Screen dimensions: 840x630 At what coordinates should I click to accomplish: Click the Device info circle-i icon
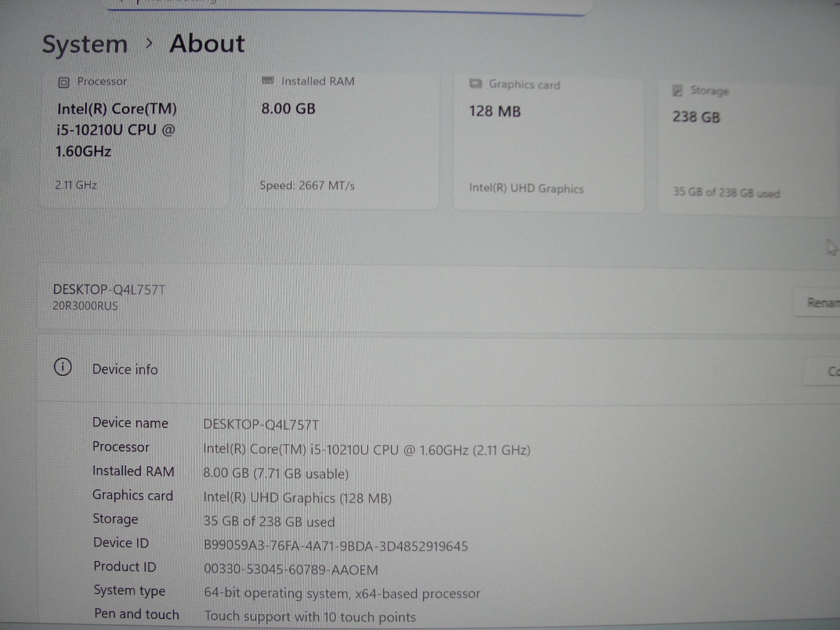tap(63, 366)
